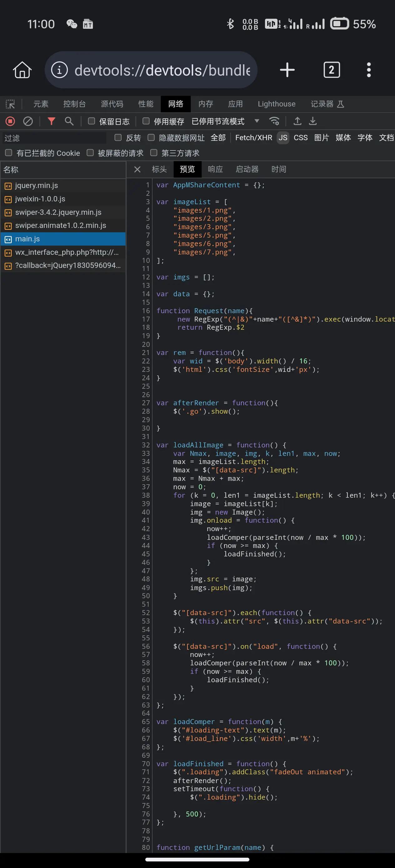Click the jquery.min.js file icon
395x868 pixels.
click(8, 186)
